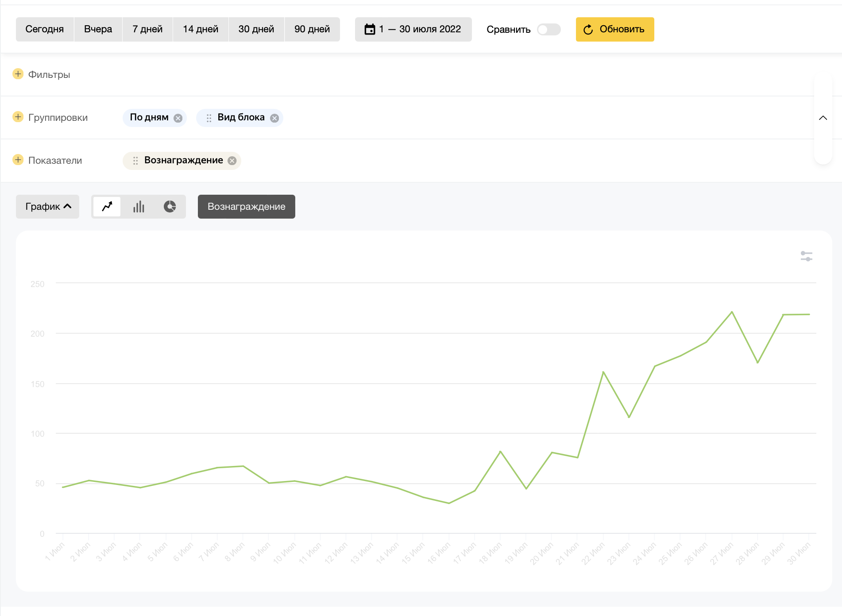Image resolution: width=842 pixels, height=616 pixels.
Task: Select the 7 дней period
Action: click(147, 29)
